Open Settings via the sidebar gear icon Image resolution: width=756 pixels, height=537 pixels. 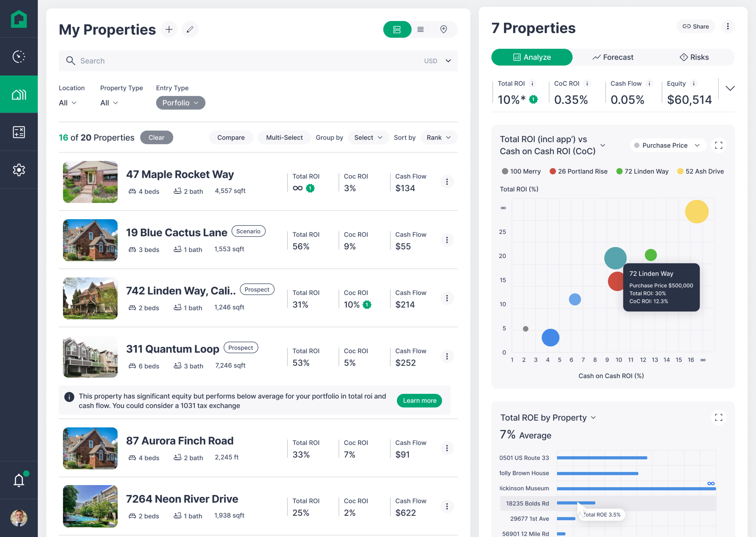19,170
